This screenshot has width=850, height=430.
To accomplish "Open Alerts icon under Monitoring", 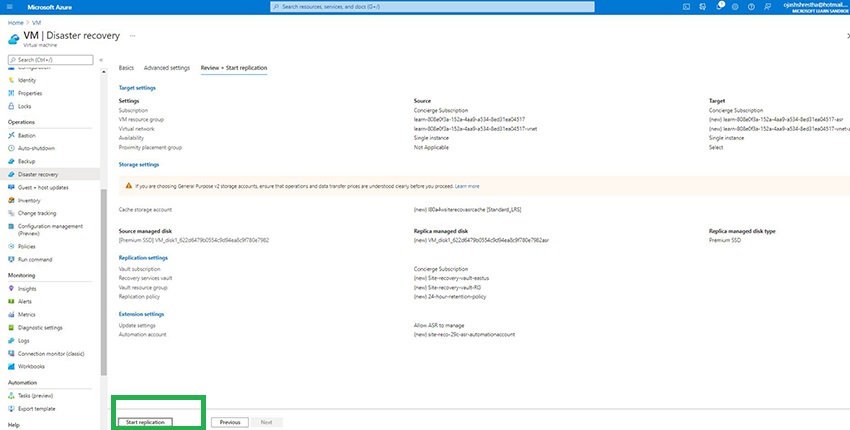I will [12, 301].
